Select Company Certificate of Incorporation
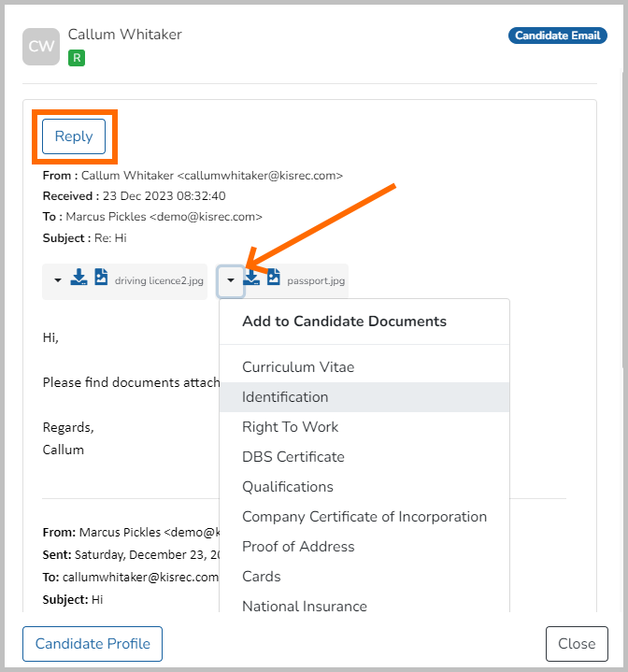Viewport: 628px width, 672px height. click(x=364, y=517)
